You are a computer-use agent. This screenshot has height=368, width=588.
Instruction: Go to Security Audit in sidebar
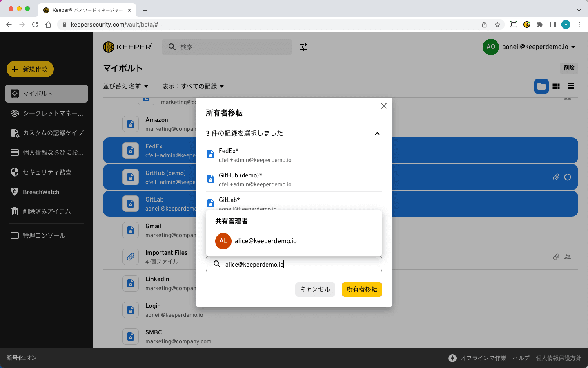[x=47, y=172]
